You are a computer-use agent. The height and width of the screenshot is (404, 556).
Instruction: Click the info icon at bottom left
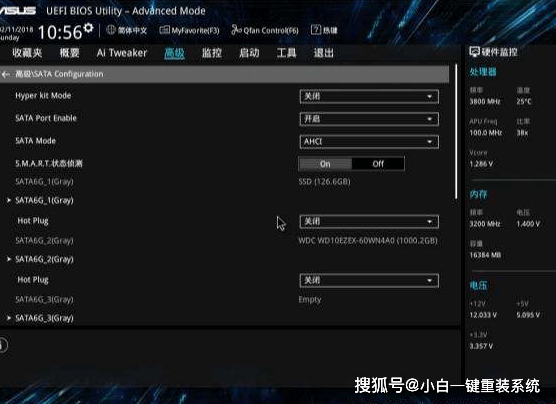tap(3, 345)
